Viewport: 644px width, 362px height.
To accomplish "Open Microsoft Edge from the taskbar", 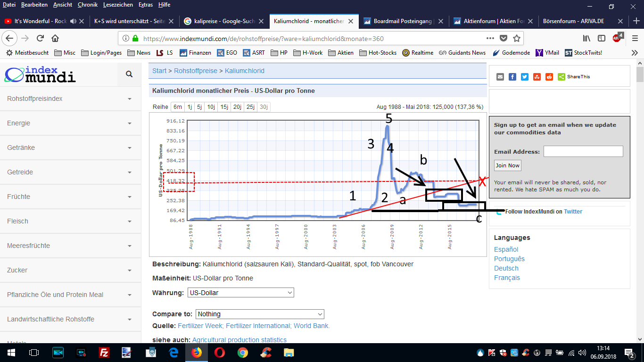I will pos(173,353).
